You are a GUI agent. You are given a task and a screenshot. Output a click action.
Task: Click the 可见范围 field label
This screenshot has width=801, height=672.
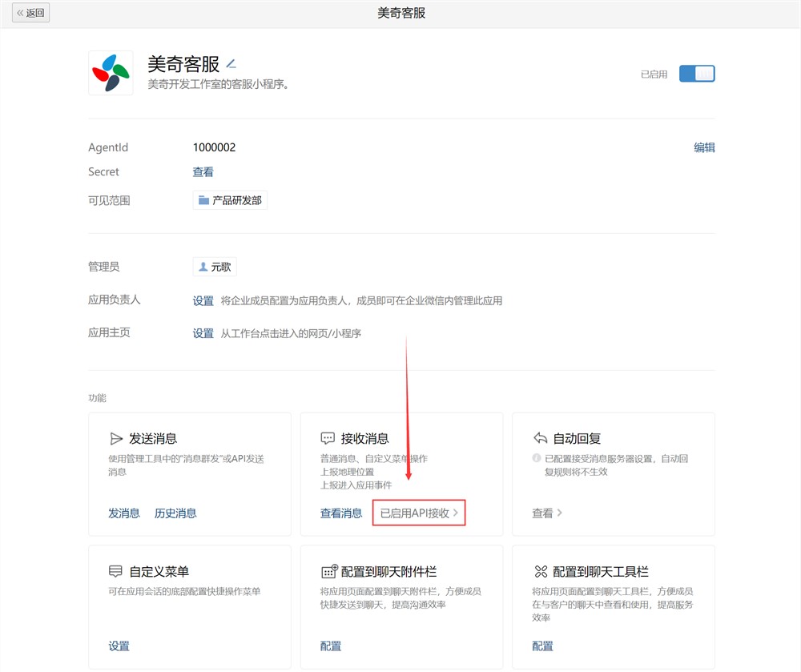pyautogui.click(x=109, y=200)
